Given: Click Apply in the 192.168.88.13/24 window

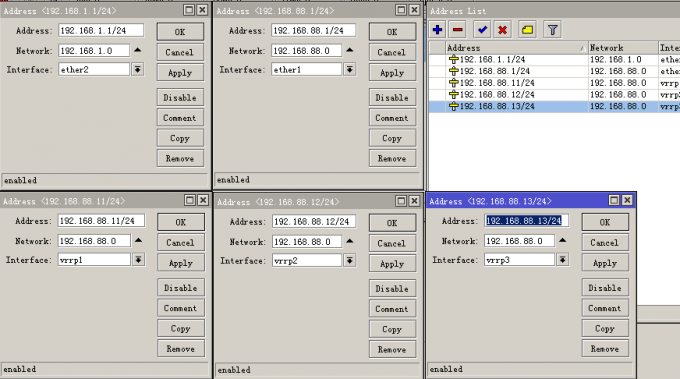Looking at the screenshot, I should pyautogui.click(x=605, y=263).
